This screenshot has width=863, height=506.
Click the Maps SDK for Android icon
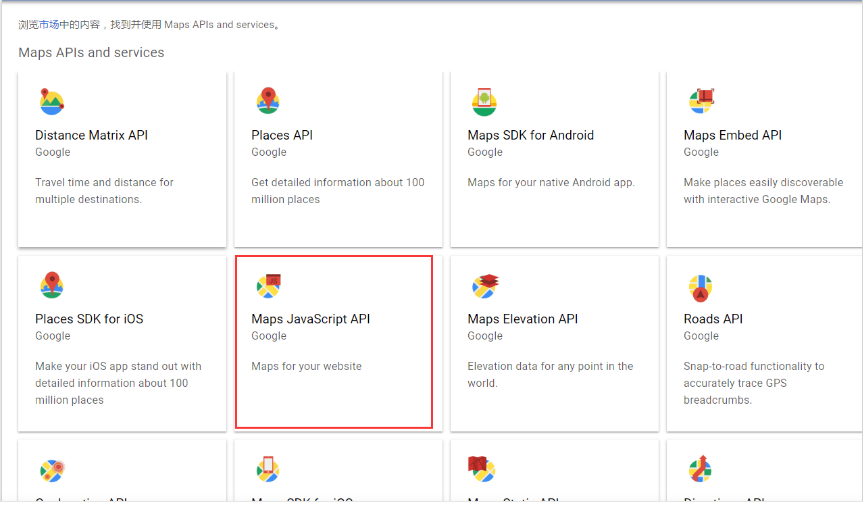point(484,102)
